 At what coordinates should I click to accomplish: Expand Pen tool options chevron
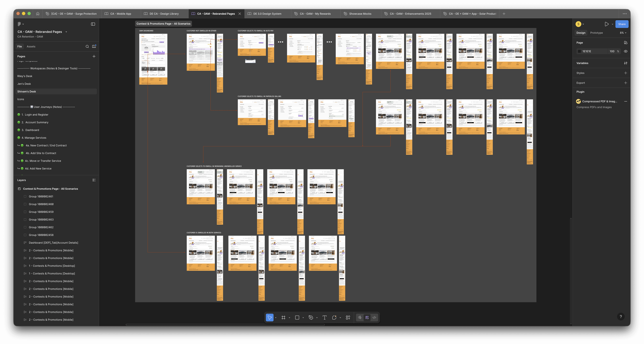pos(317,318)
